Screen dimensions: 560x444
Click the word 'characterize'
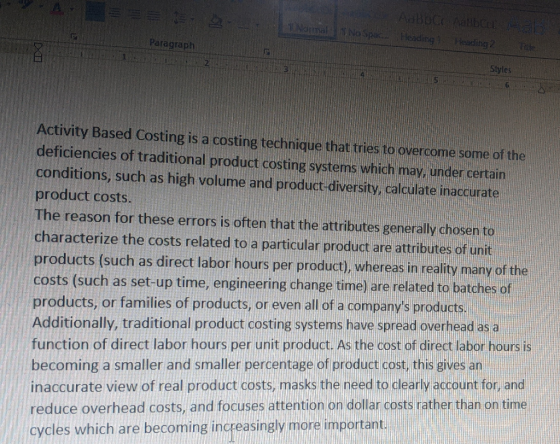tap(76, 238)
